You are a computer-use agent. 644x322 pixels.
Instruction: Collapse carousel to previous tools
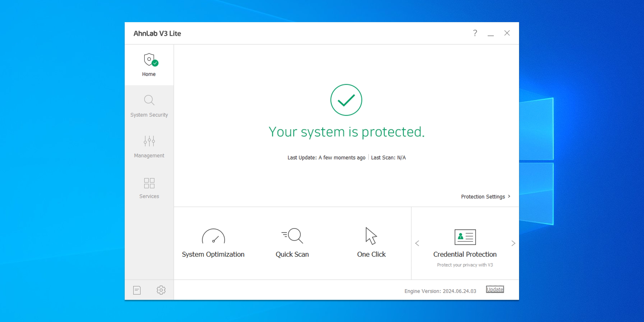(418, 243)
